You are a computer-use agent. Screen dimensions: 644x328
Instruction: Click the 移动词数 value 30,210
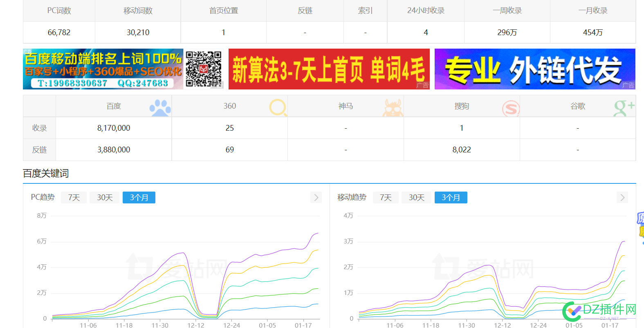[x=138, y=32]
